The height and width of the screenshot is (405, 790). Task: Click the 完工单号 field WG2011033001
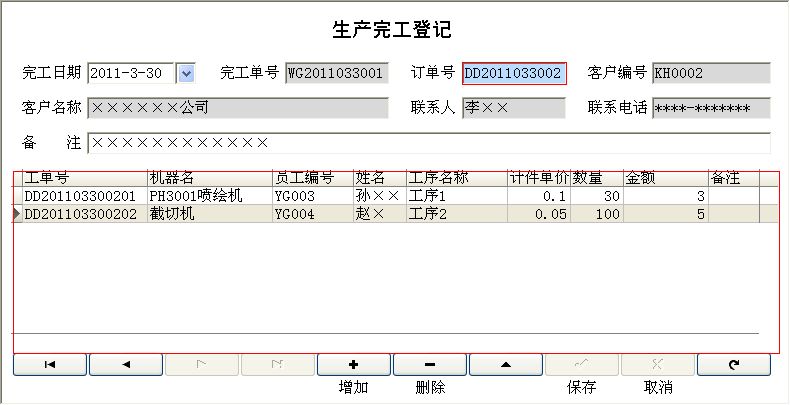(x=337, y=74)
